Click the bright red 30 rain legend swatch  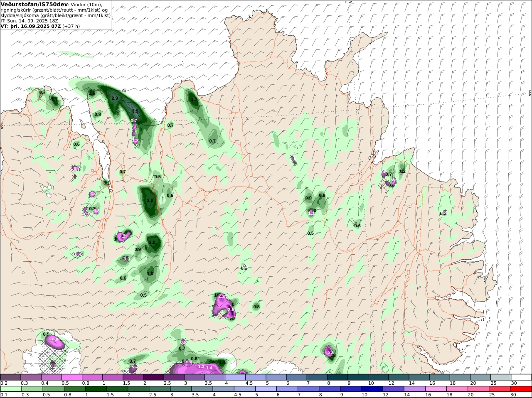521,389
